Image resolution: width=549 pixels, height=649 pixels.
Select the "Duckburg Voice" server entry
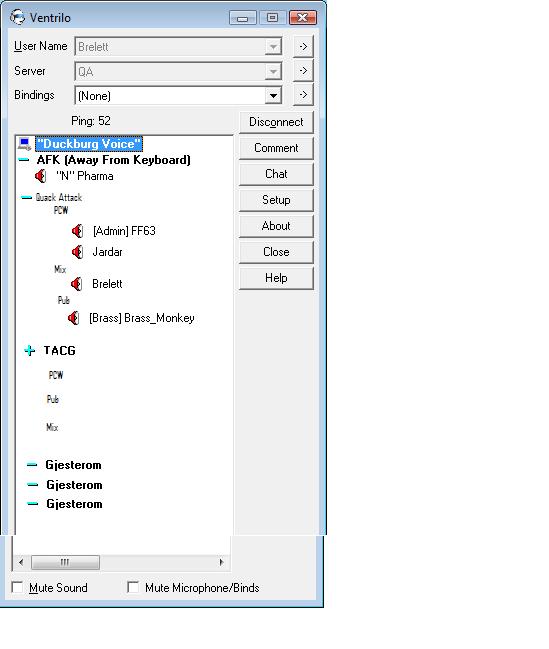[x=89, y=144]
